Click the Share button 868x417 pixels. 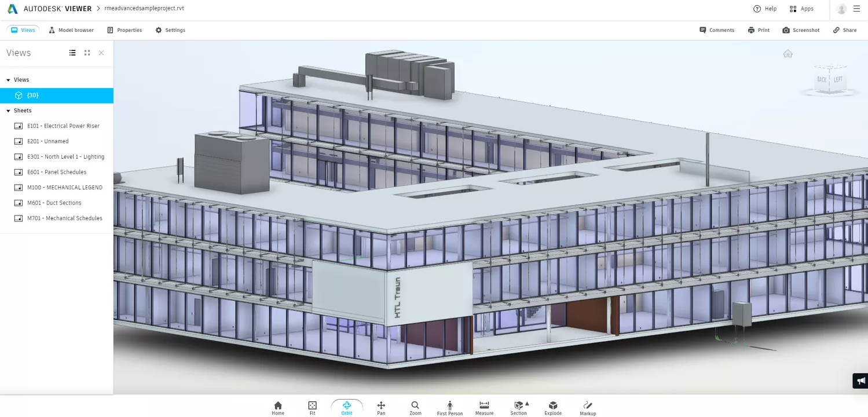tap(845, 30)
